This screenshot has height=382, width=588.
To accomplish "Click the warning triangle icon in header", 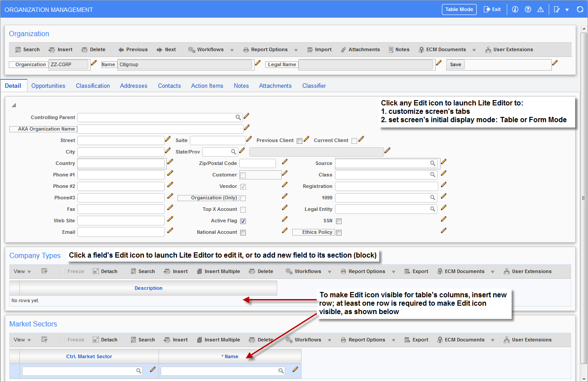I will 540,9.
